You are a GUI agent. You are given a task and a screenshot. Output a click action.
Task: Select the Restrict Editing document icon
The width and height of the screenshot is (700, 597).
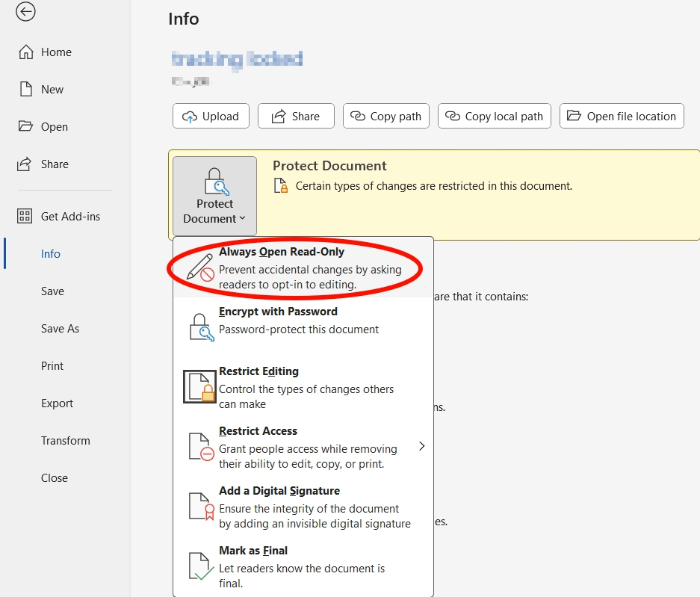199,386
